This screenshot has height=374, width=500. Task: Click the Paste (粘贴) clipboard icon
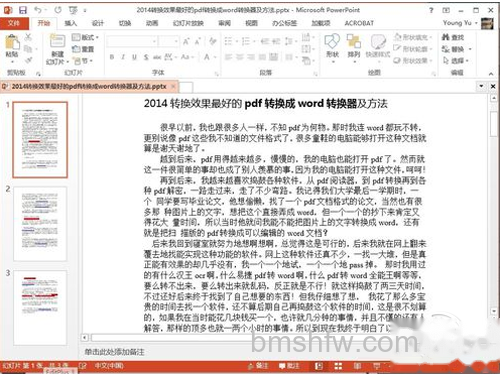coord(12,43)
